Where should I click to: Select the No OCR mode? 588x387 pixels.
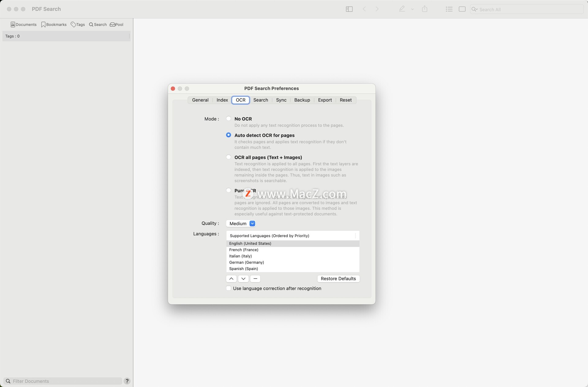228,119
